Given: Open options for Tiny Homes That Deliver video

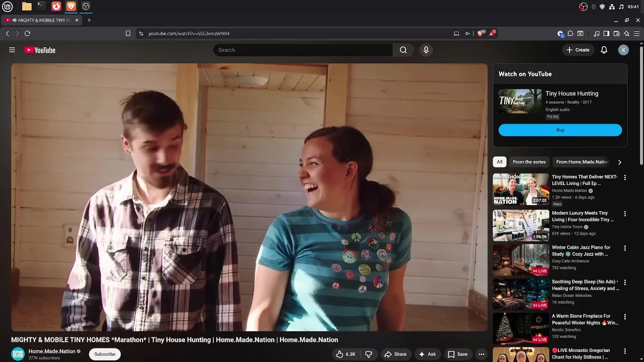Looking at the screenshot, I should 625,177.
